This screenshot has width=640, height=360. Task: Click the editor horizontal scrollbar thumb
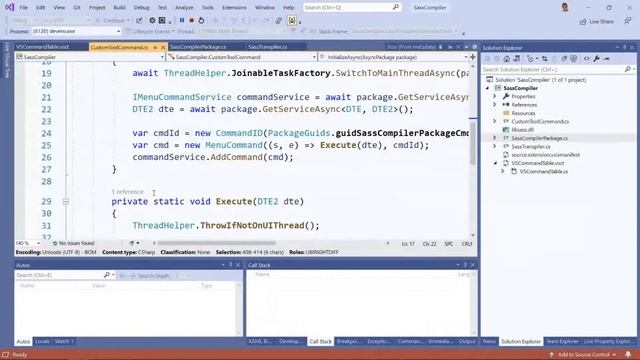pos(216,243)
